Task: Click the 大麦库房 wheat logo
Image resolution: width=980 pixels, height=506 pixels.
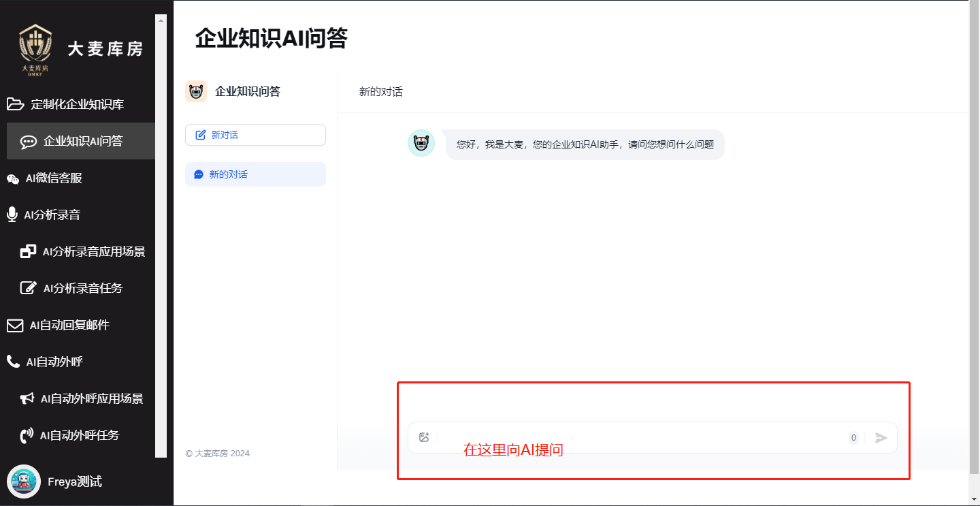Action: point(35,49)
